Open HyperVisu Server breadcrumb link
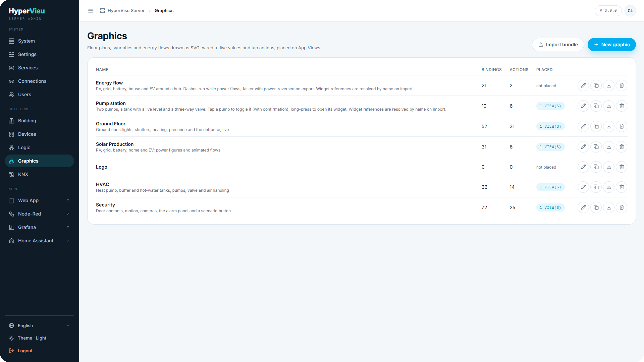 122,11
